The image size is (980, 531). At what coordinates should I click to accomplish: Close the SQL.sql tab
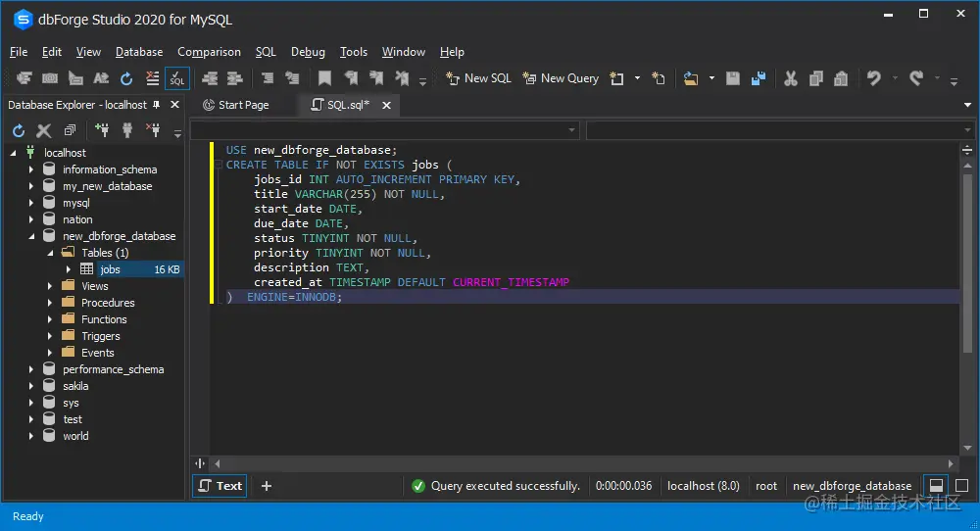click(386, 105)
